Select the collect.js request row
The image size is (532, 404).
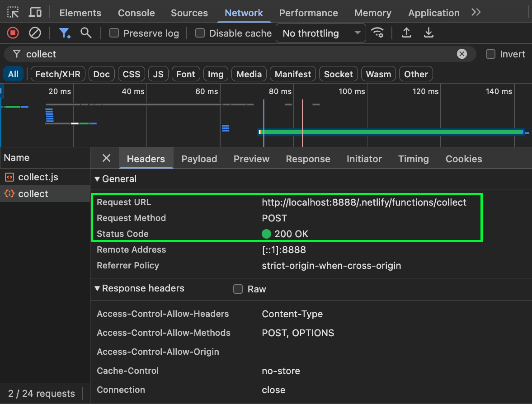pos(45,177)
